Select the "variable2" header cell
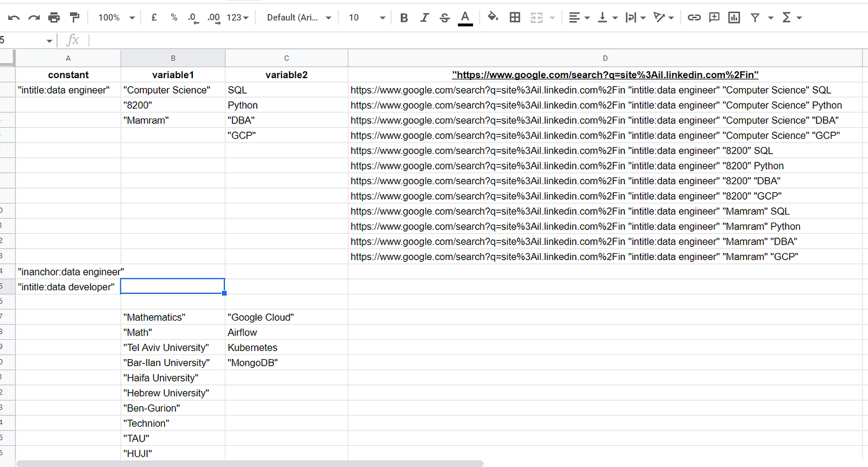Viewport: 868px width, 467px height. tap(286, 75)
